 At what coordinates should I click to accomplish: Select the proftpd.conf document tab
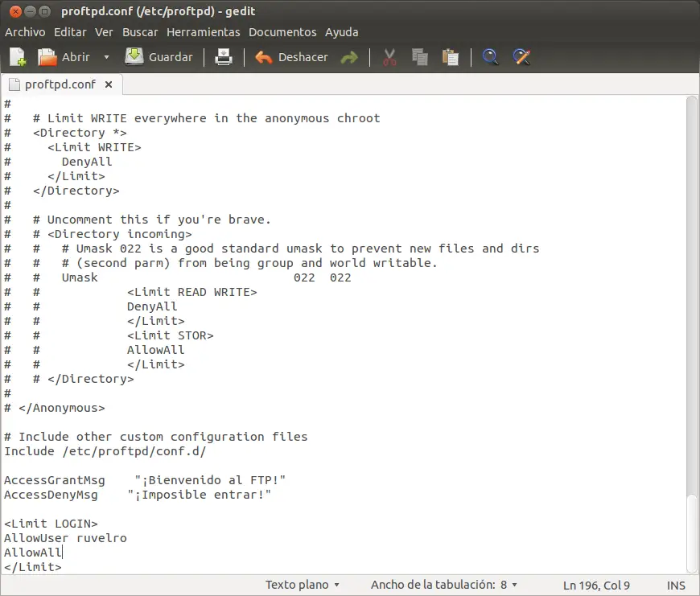[60, 84]
